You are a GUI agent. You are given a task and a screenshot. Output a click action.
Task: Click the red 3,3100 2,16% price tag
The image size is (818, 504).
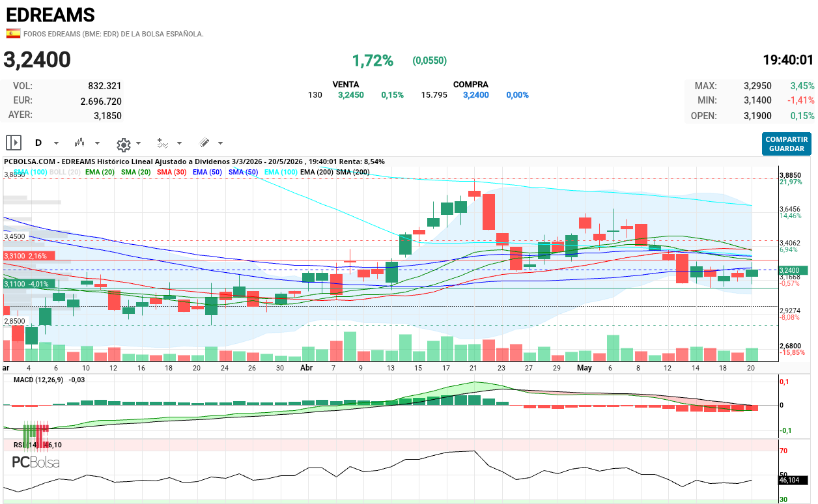29,256
